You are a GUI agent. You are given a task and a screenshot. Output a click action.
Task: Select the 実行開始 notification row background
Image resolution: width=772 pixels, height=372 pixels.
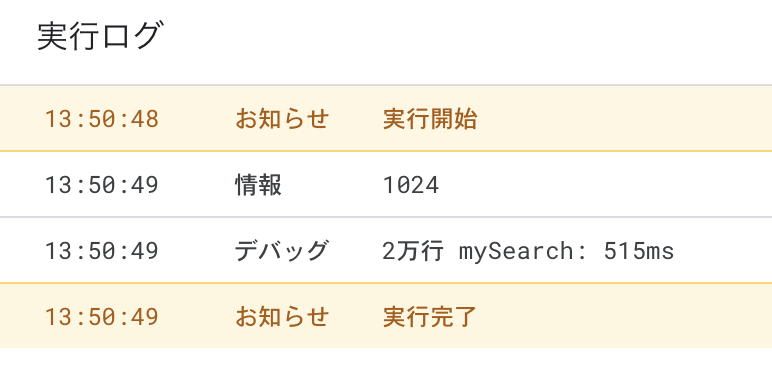(386, 119)
